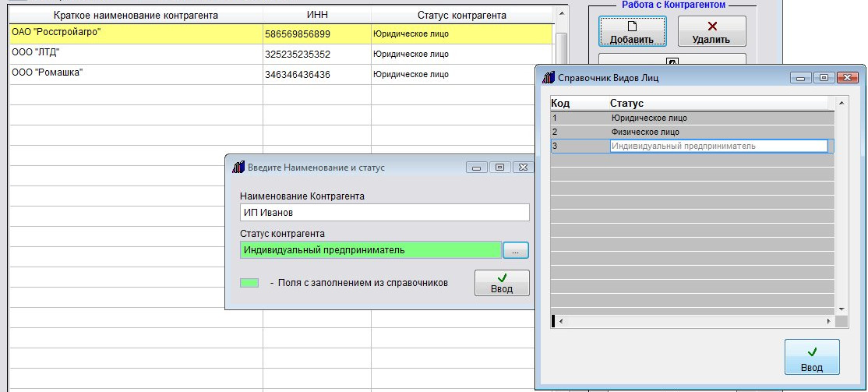The width and height of the screenshot is (868, 392).
Task: Click the Добавить button
Action: [x=632, y=31]
